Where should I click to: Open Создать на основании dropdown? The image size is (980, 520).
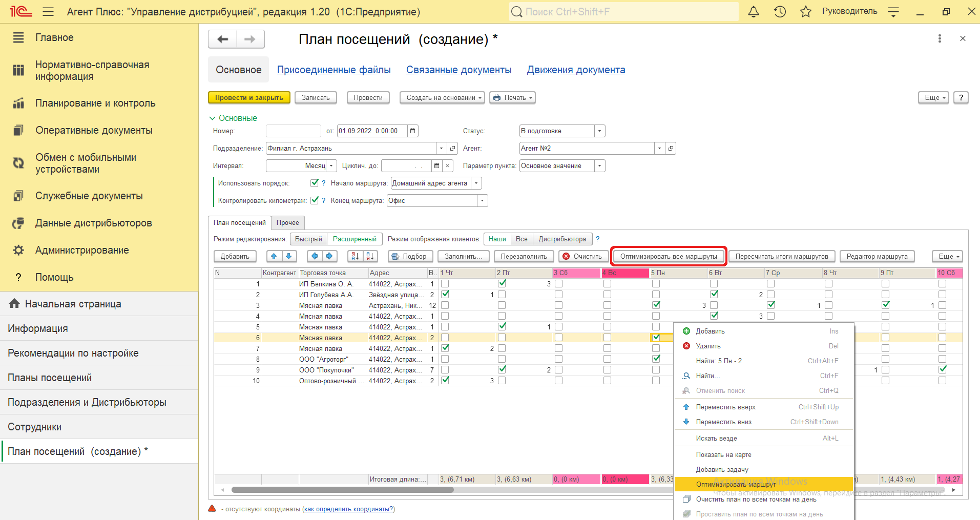[x=442, y=97]
